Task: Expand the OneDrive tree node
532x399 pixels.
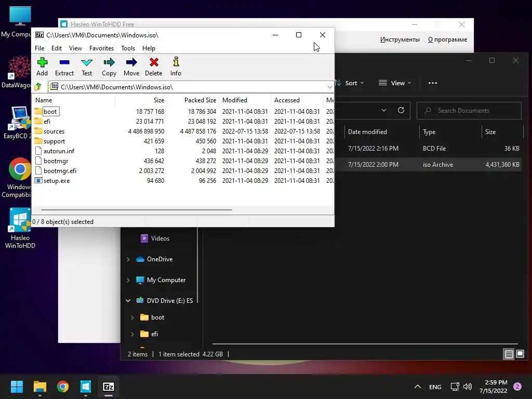Action: click(x=128, y=259)
